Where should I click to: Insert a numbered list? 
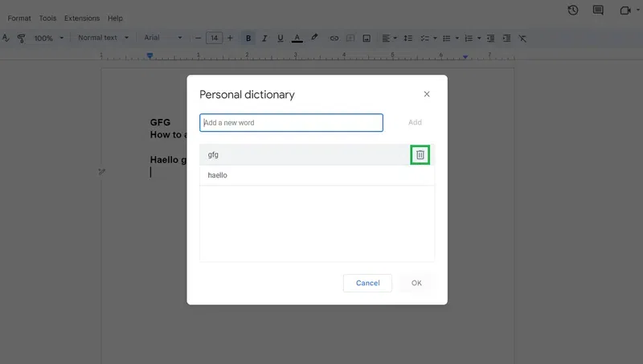[469, 38]
